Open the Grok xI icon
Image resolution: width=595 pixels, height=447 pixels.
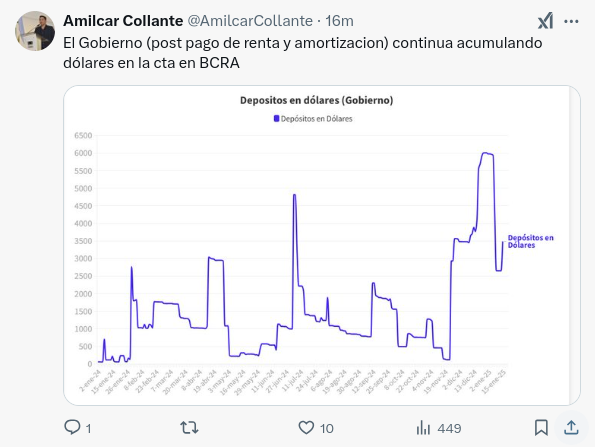click(x=545, y=21)
